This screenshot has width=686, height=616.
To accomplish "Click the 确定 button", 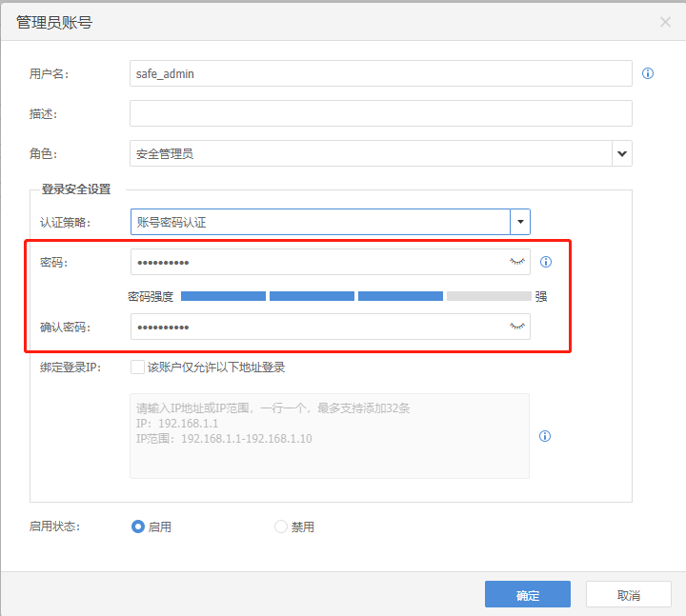I will (527, 595).
